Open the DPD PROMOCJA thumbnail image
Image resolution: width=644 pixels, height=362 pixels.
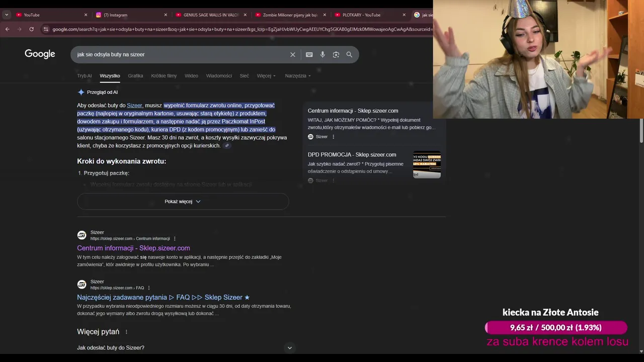427,164
